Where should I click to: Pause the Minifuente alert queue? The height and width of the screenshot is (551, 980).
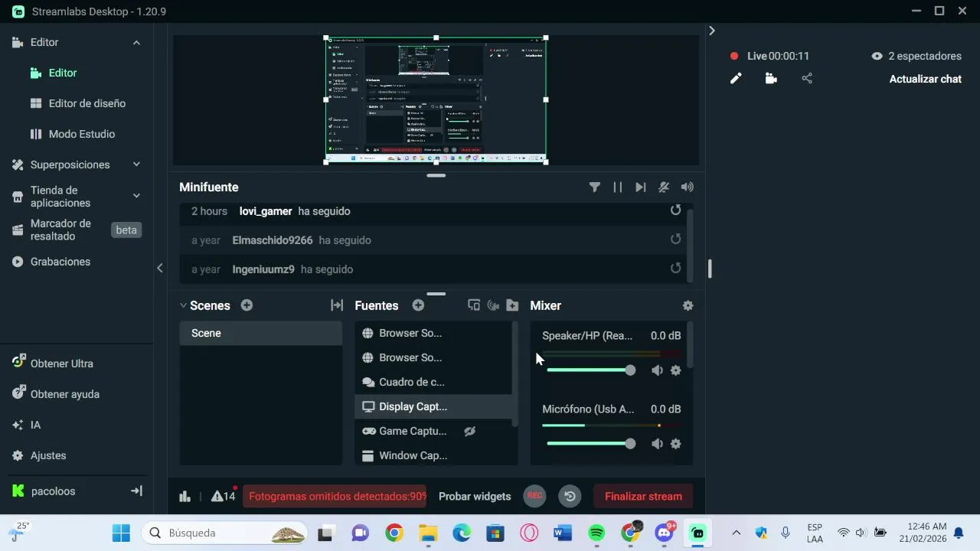pos(617,187)
